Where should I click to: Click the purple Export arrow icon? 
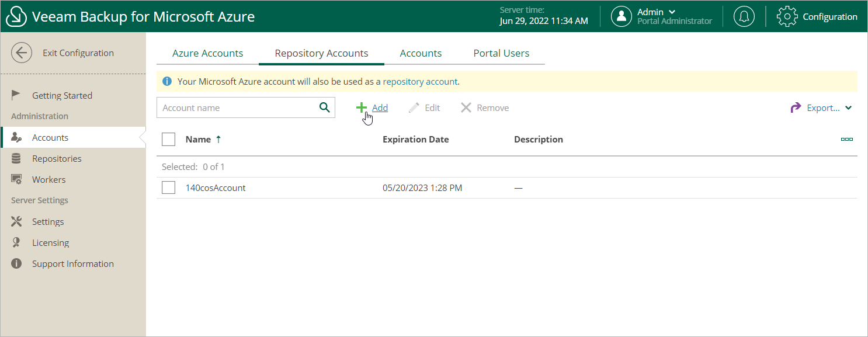796,107
